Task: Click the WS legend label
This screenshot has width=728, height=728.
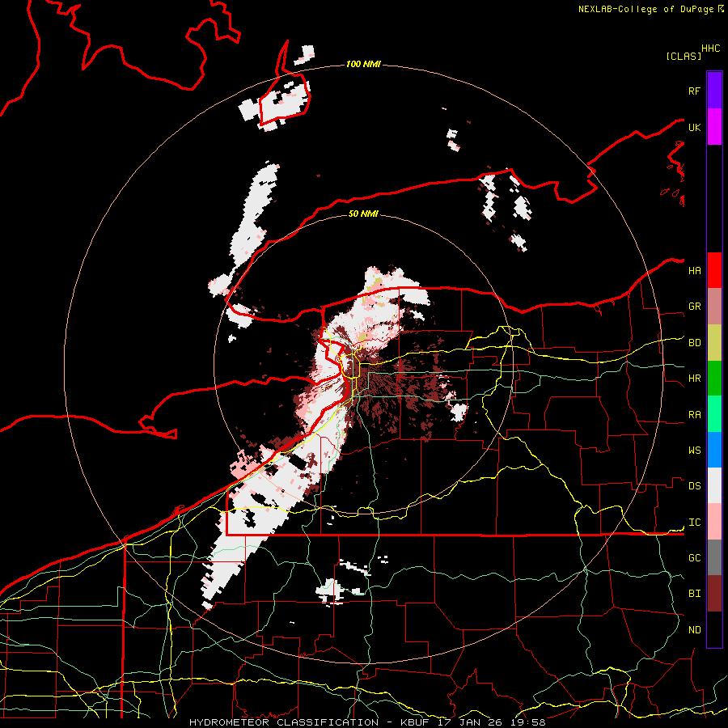Action: (x=694, y=451)
